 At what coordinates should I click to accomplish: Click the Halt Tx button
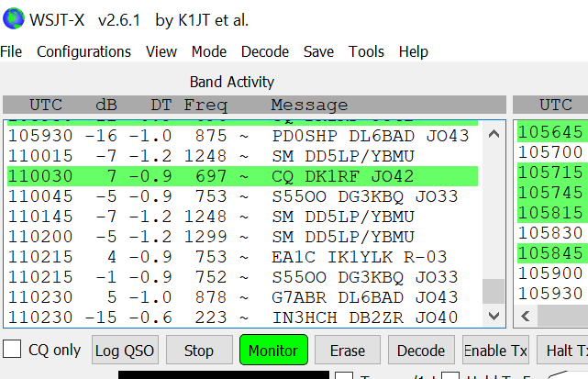[x=562, y=351]
